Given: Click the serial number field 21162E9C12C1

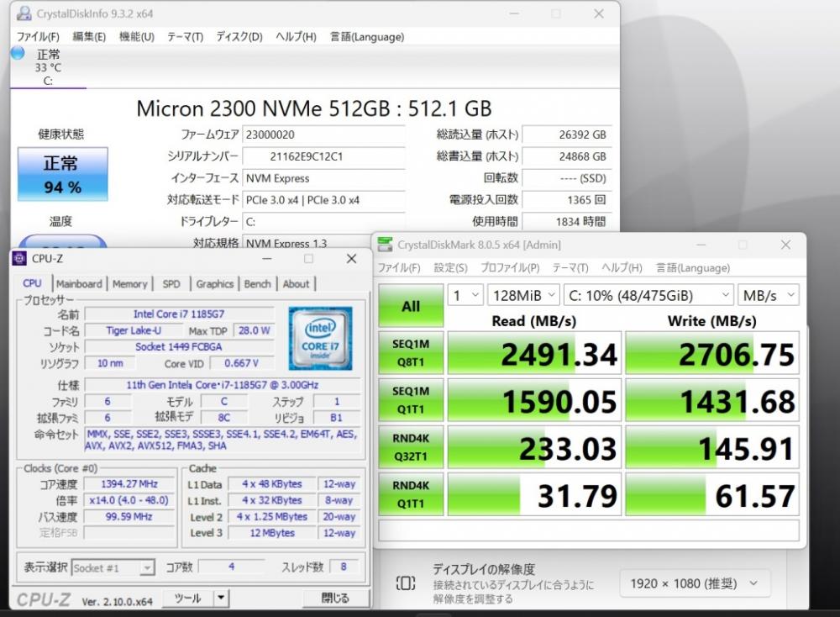Looking at the screenshot, I should pyautogui.click(x=323, y=156).
